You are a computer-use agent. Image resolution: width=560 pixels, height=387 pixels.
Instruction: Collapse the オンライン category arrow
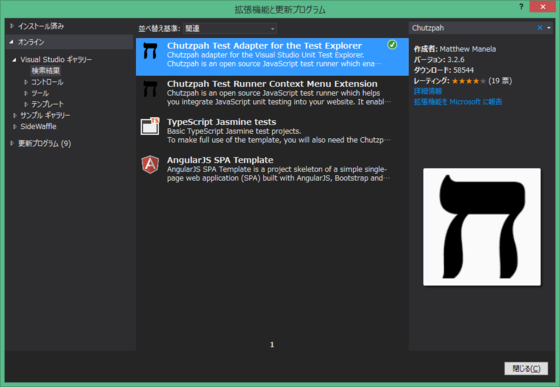click(x=12, y=42)
